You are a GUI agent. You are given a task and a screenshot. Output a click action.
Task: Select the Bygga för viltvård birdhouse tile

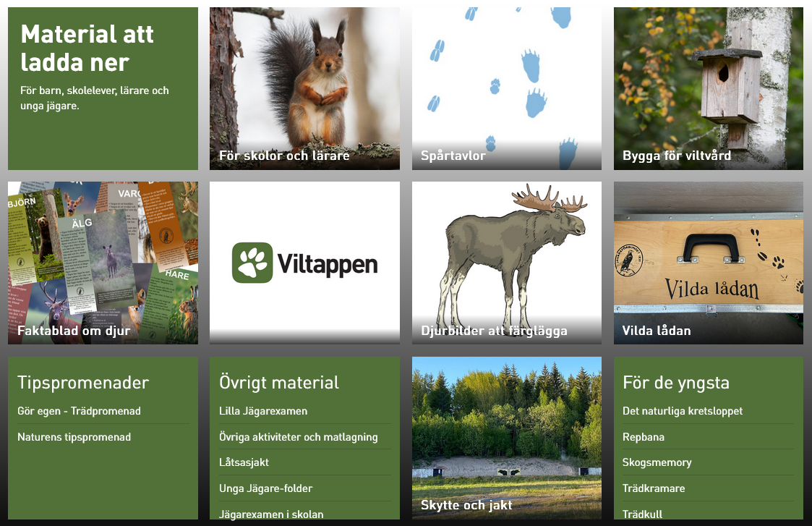pos(709,88)
